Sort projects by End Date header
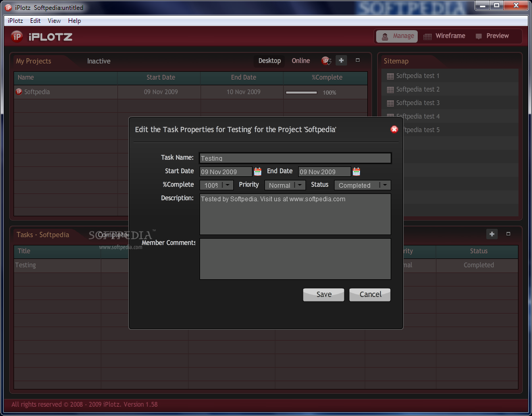 coord(243,77)
